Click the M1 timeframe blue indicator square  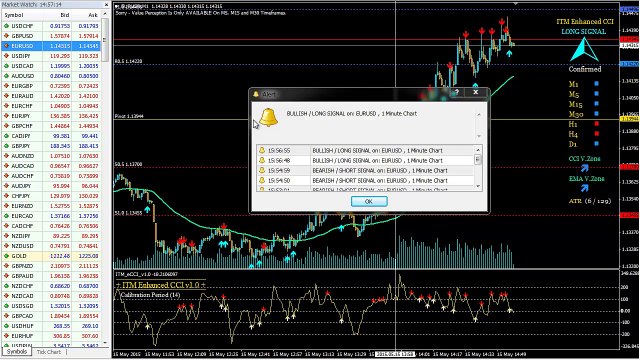point(596,84)
